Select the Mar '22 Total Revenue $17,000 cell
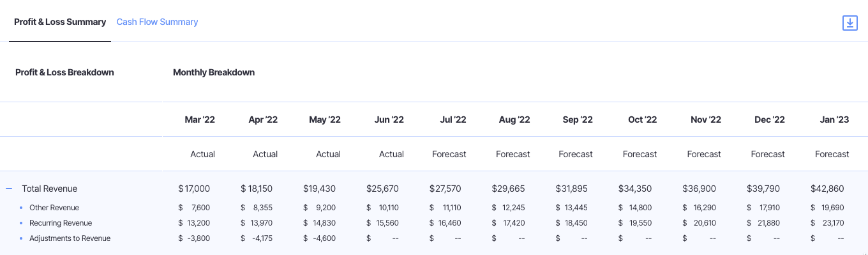The image size is (868, 255). click(194, 189)
